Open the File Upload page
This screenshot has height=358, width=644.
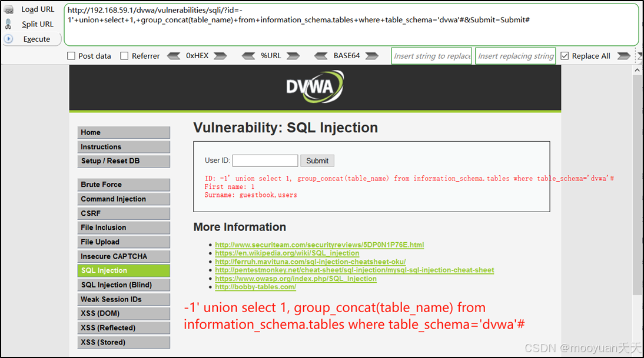124,242
